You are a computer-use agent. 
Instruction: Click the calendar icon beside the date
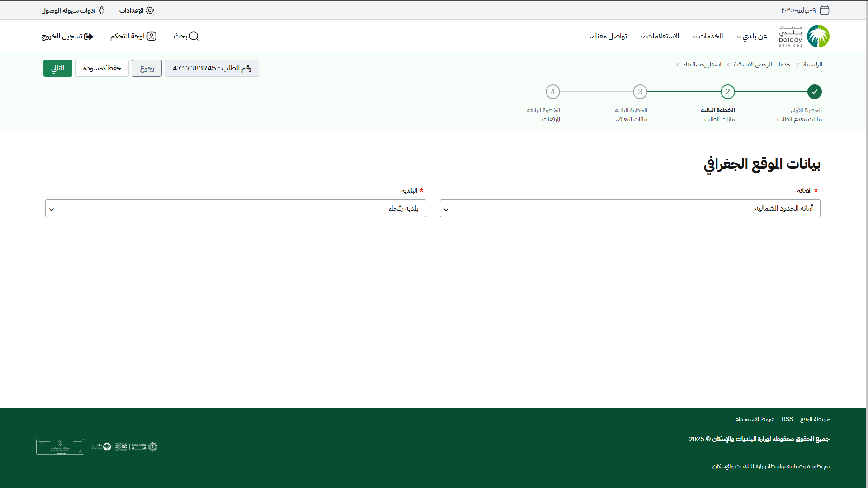(825, 10)
